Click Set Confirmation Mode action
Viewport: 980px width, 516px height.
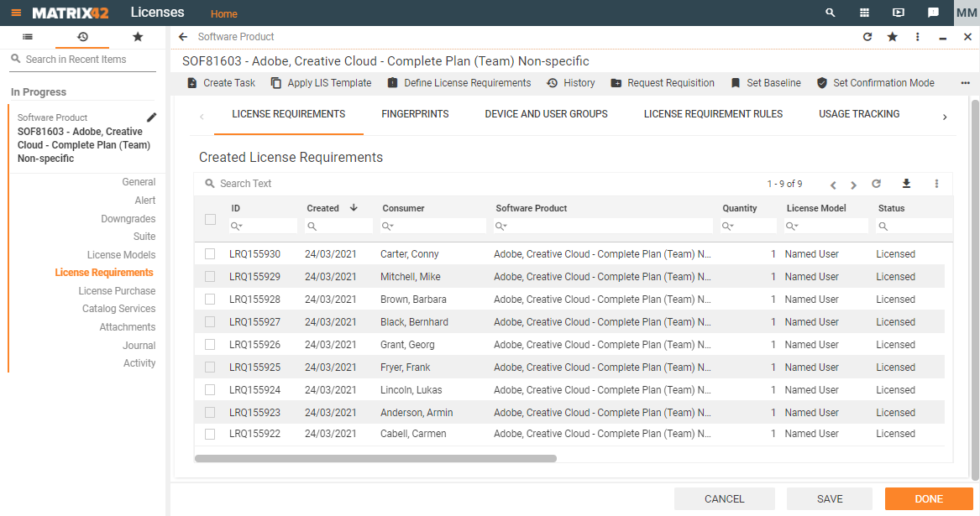876,83
